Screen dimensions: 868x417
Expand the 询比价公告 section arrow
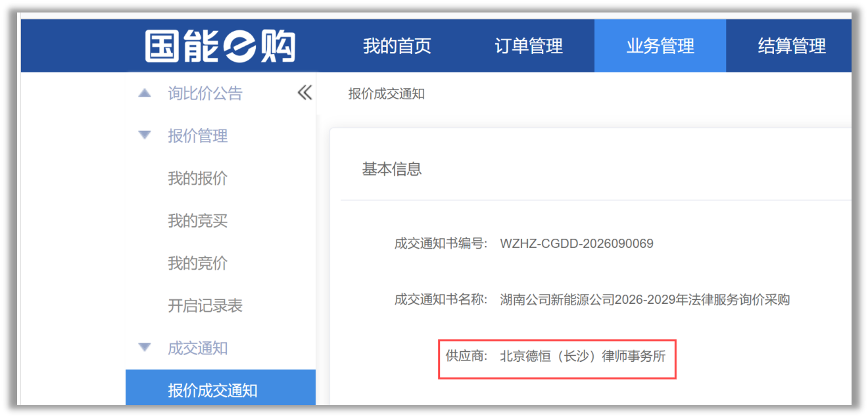coord(145,93)
